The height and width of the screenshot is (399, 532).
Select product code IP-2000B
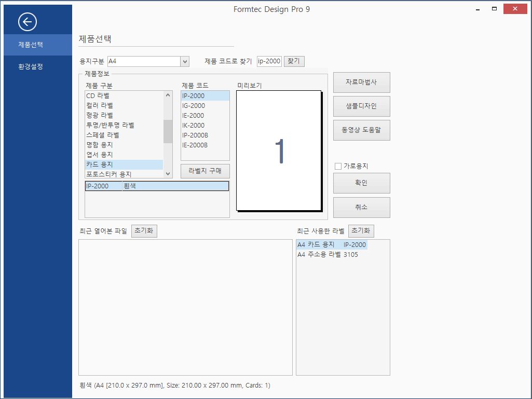(205, 135)
